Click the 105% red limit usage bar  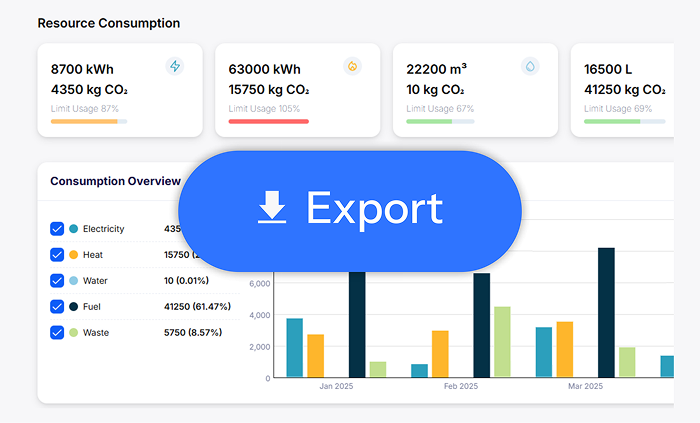click(269, 121)
